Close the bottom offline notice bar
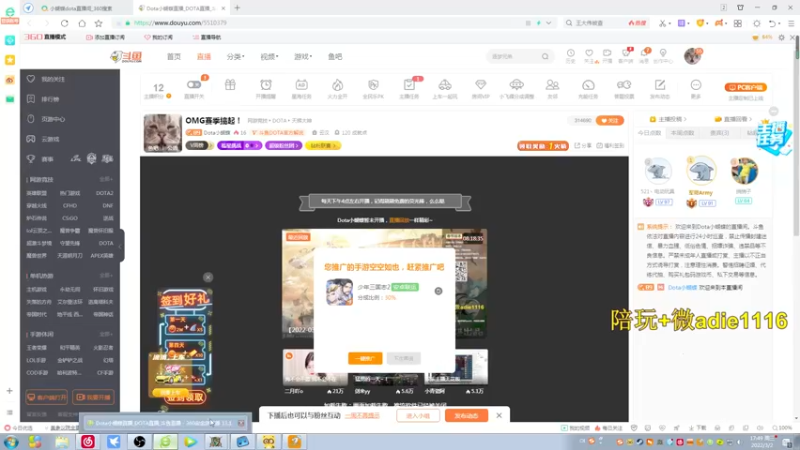 (499, 415)
